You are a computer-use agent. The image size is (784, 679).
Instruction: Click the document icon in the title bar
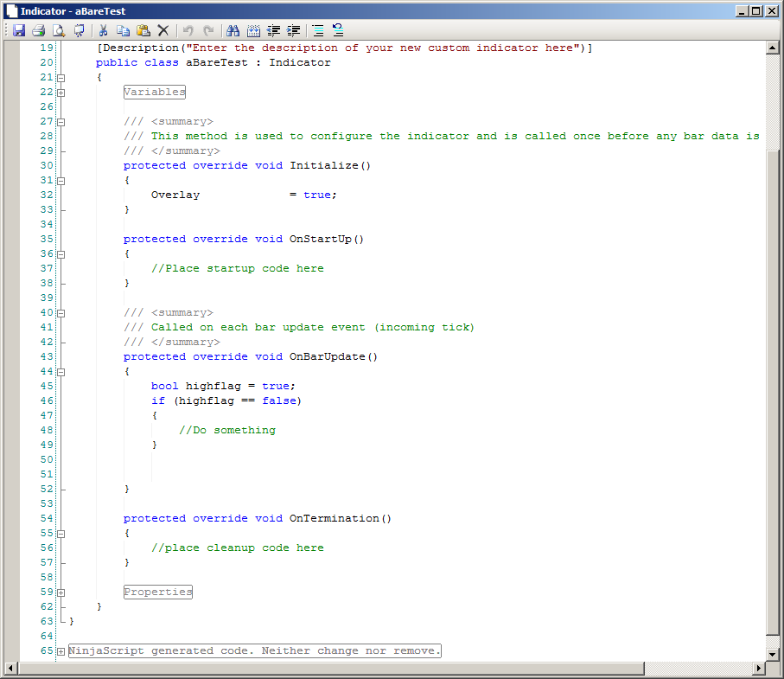[x=11, y=11]
